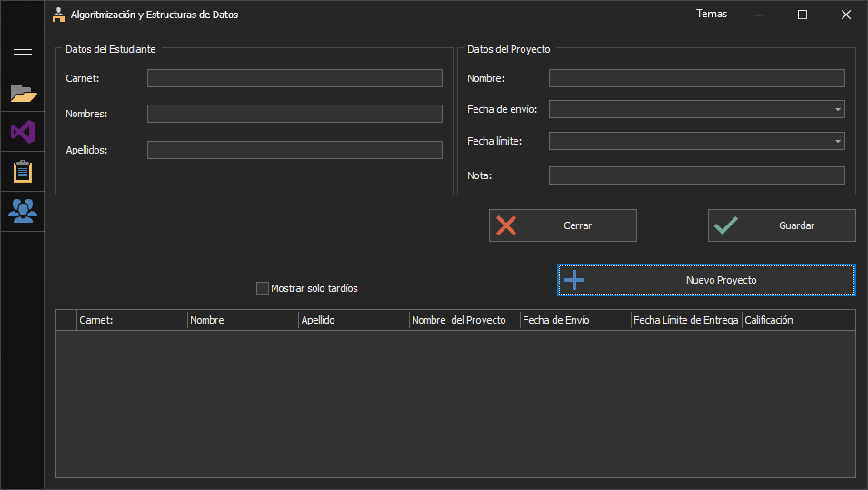Focus the Carnet input field
Screen dimensions: 868x490
click(294, 78)
